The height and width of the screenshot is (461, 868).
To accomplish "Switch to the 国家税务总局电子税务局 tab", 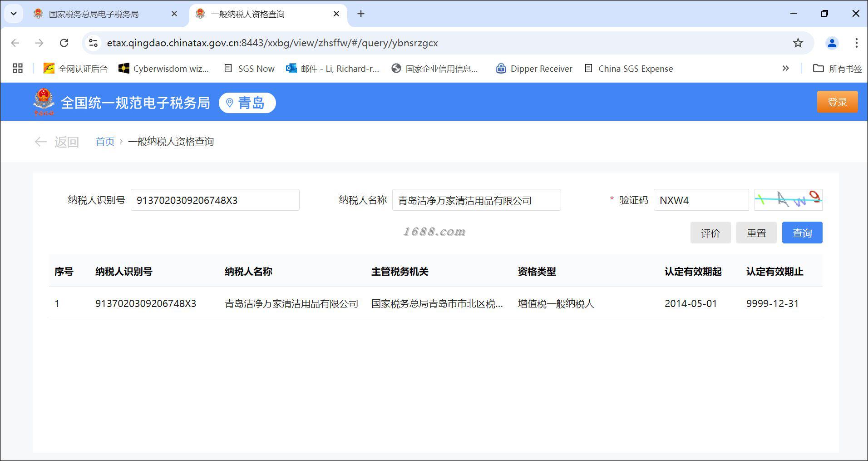I will point(93,14).
